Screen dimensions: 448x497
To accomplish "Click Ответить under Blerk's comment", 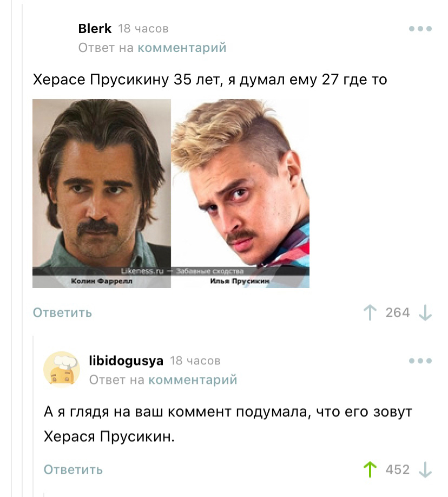I will (x=62, y=312).
